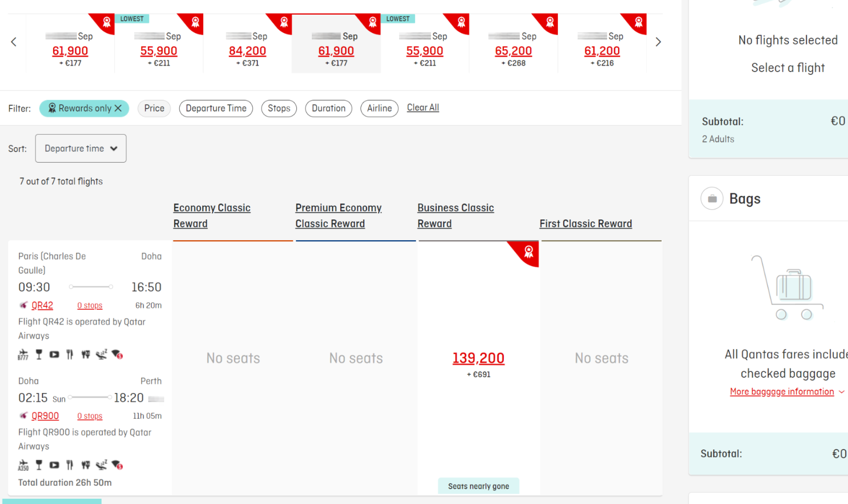
Task: Click the B777 aircraft icon for QR42
Action: pos(23,355)
